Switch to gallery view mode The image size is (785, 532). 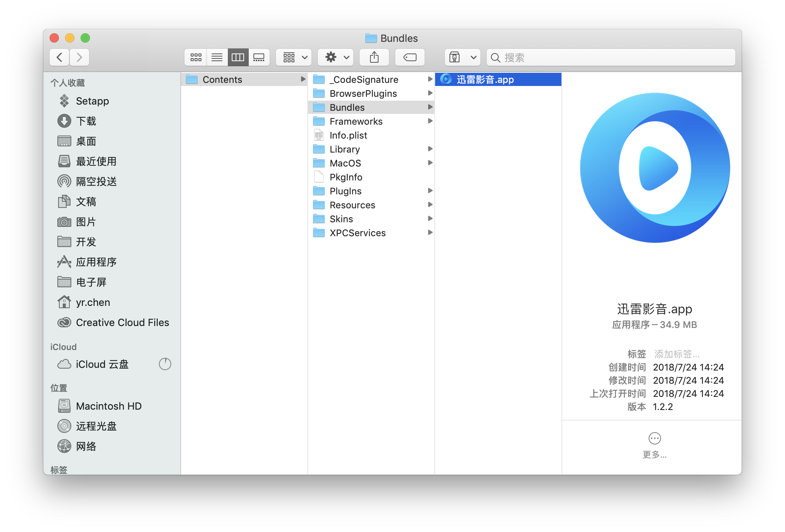pyautogui.click(x=259, y=57)
